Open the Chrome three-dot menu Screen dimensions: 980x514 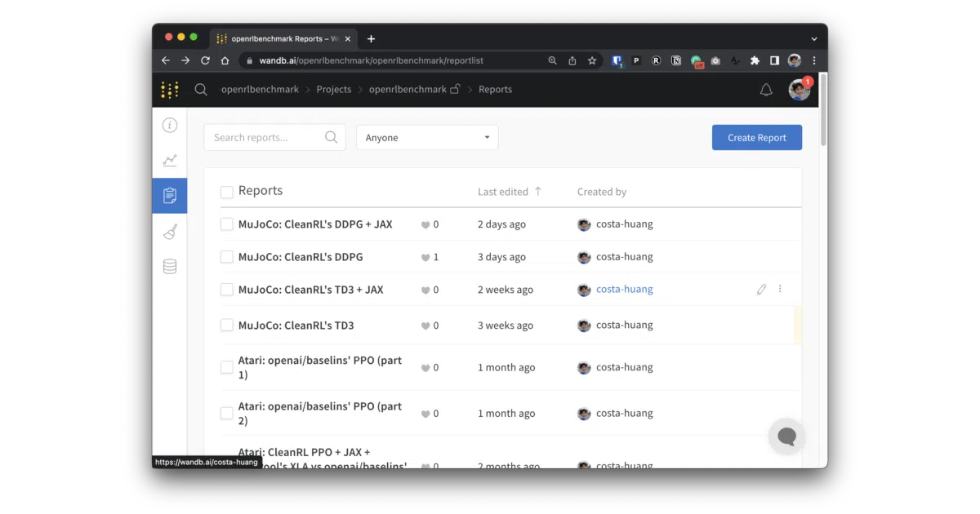[x=814, y=60]
